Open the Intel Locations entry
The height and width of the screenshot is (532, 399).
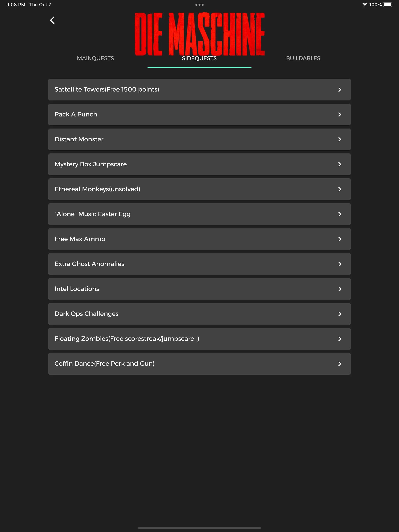(x=199, y=289)
